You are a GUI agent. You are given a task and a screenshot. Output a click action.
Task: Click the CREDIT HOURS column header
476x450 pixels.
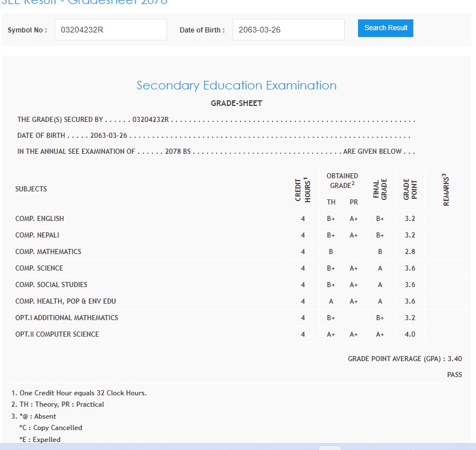pyautogui.click(x=303, y=189)
